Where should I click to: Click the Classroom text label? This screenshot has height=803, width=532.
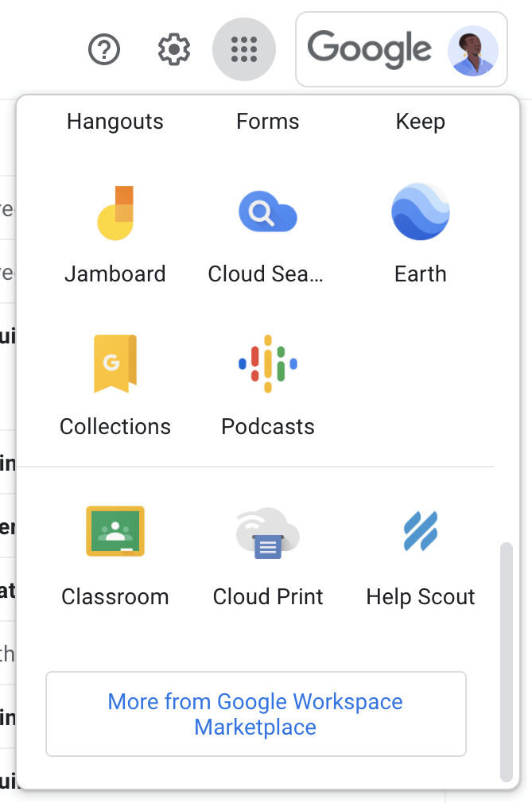115,597
